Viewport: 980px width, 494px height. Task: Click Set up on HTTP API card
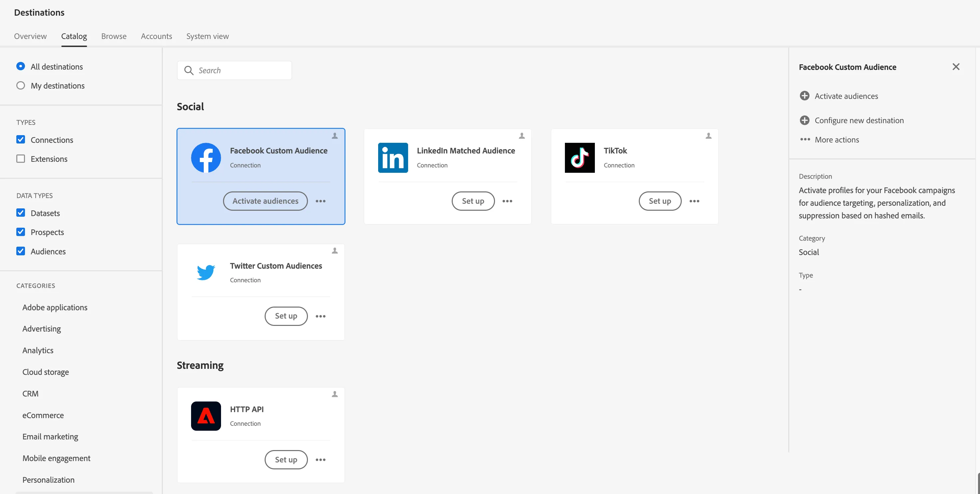pyautogui.click(x=286, y=459)
